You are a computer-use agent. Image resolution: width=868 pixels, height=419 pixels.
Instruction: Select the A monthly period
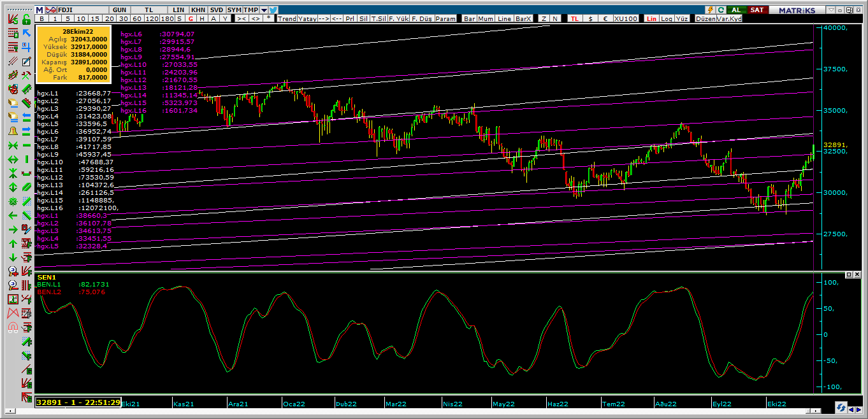tap(213, 18)
